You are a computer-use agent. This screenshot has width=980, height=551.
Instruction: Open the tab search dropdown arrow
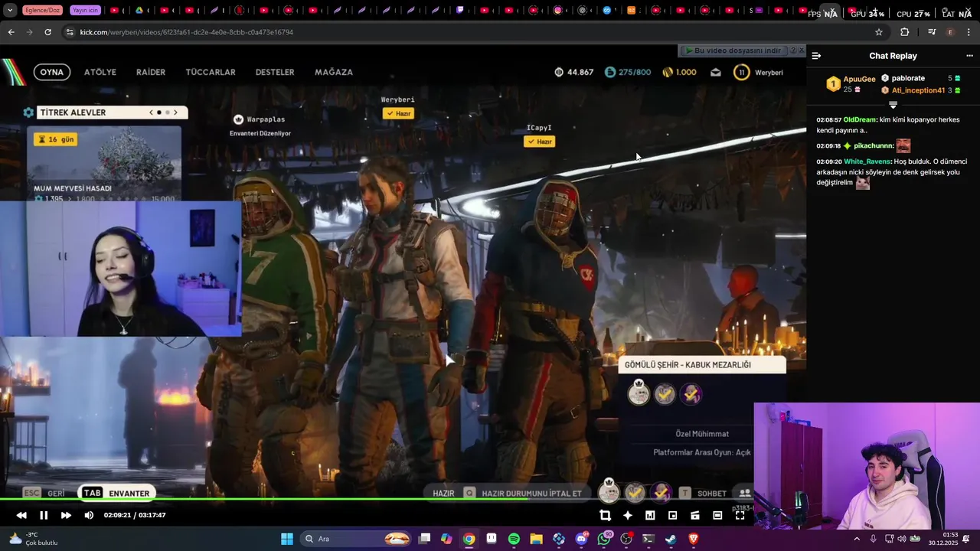(x=10, y=11)
